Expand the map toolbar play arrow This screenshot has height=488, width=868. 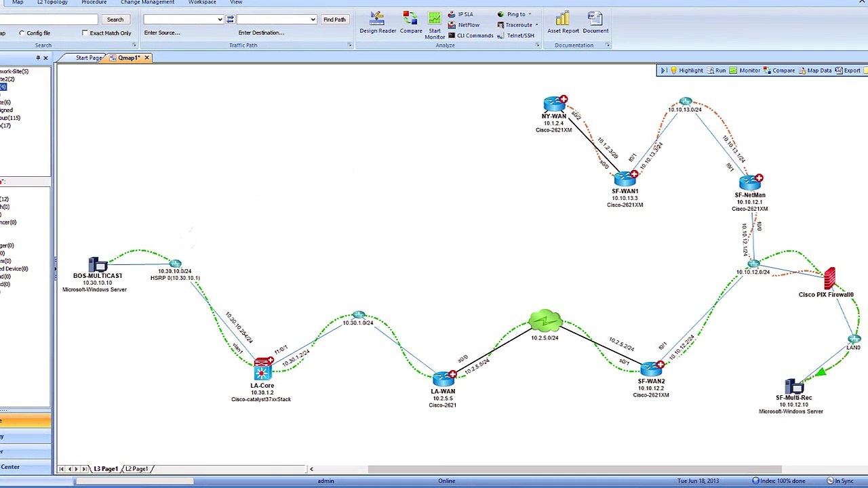click(663, 70)
